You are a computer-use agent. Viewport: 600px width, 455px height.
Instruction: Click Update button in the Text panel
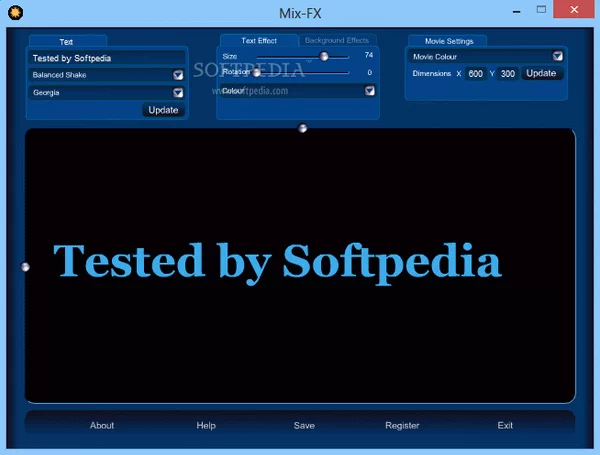point(163,110)
